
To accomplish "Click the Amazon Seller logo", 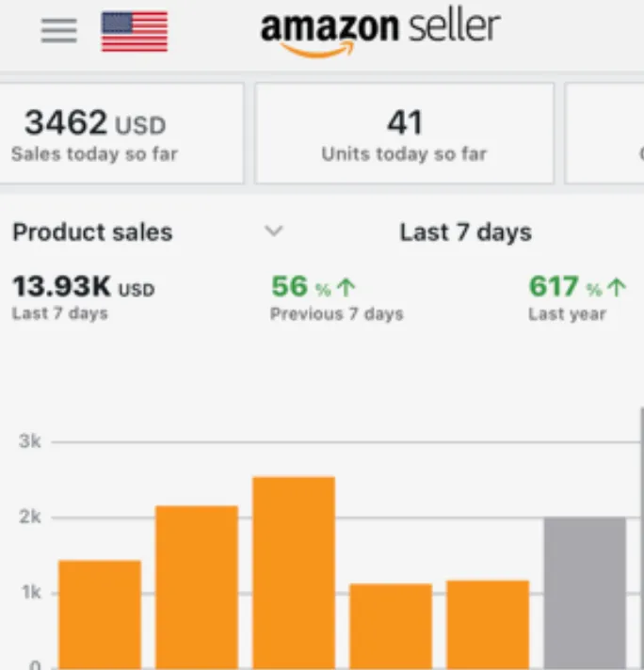I will point(380,34).
